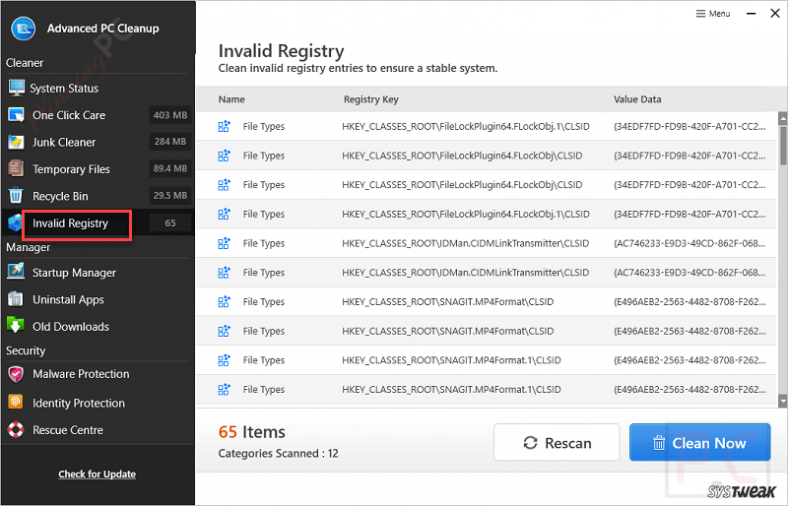Click the registry icon of the last SNAGIT.MP4Format.1 row
Image resolution: width=788 pixels, height=506 pixels.
224,389
